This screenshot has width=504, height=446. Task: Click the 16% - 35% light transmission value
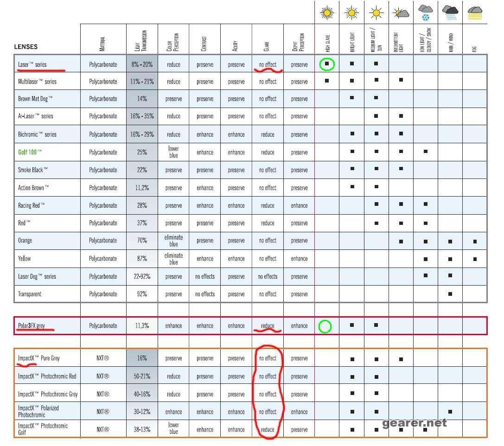142,116
